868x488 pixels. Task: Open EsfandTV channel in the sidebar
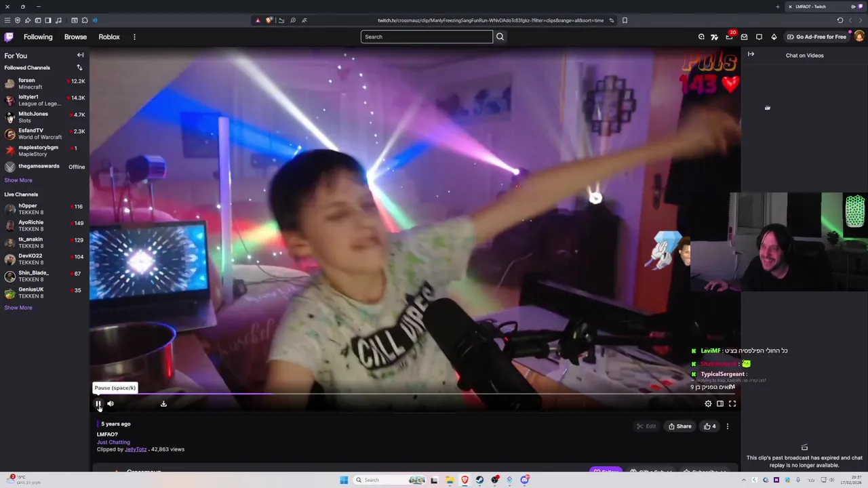tap(44, 134)
